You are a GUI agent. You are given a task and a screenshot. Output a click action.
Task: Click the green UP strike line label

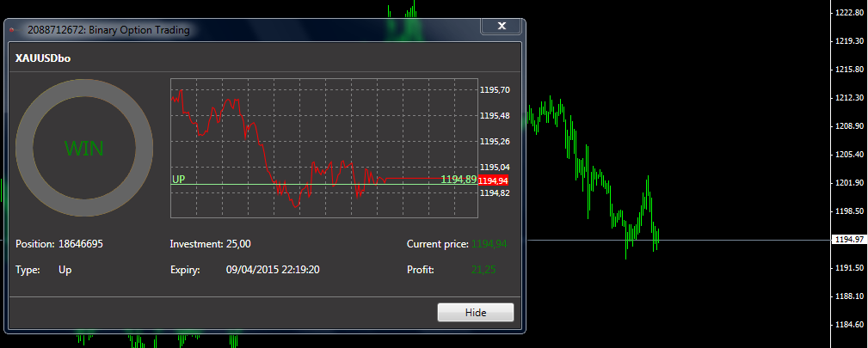click(x=179, y=180)
